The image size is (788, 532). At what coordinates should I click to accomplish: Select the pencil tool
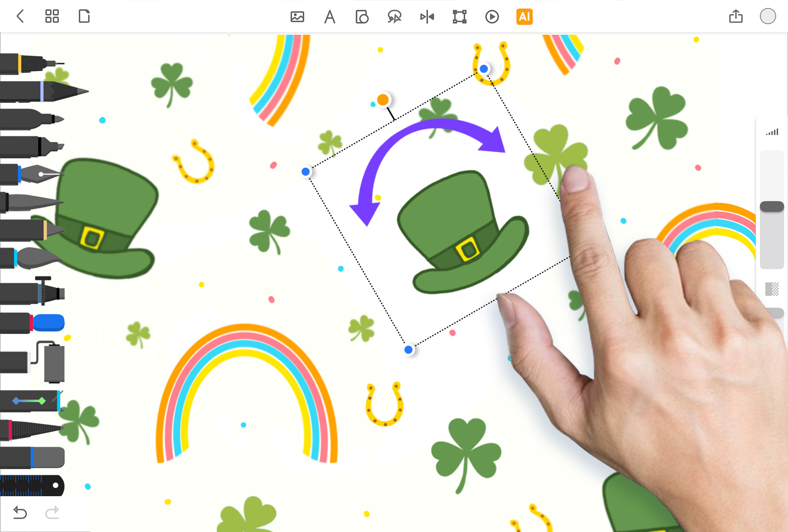[x=43, y=92]
